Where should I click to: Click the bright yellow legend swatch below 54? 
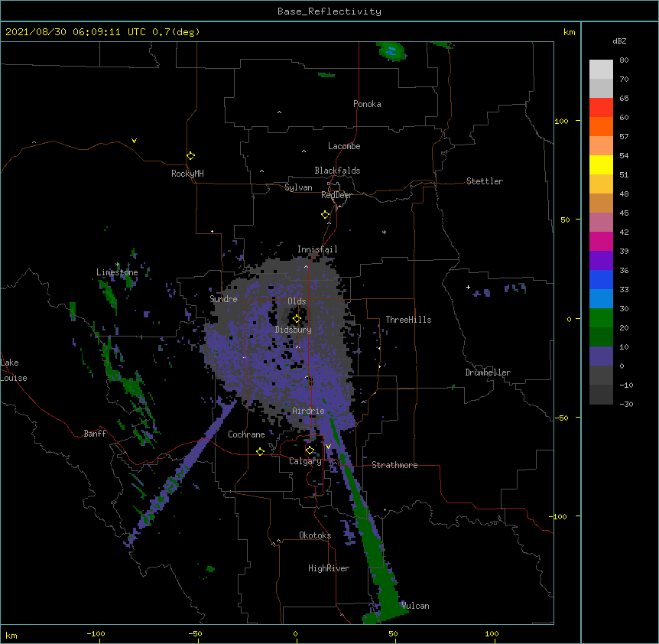601,164
